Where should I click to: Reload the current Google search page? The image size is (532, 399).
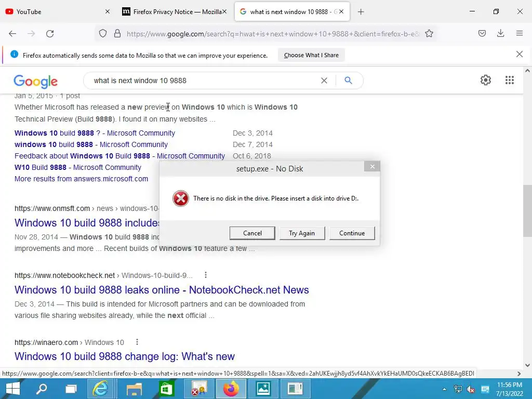click(x=50, y=34)
